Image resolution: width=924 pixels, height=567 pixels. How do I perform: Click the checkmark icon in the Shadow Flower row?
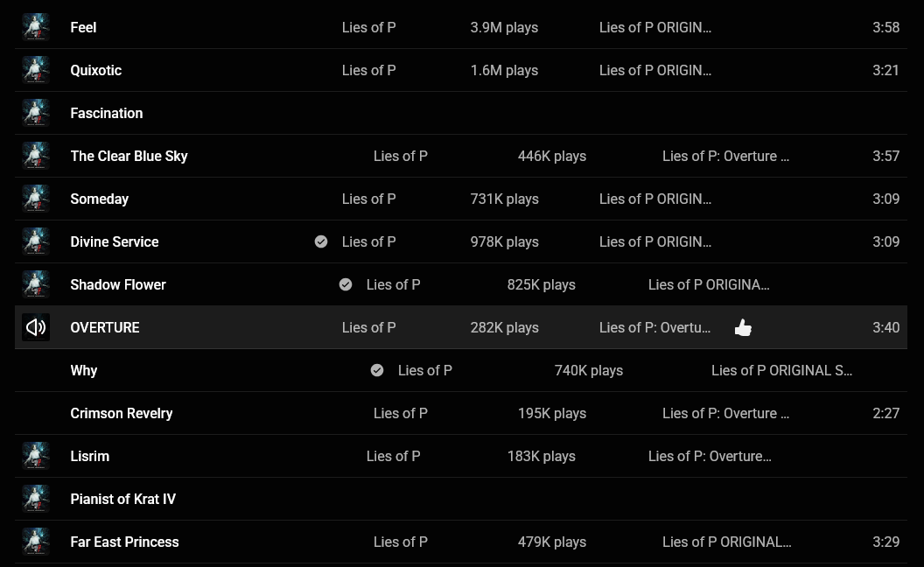pyautogui.click(x=346, y=284)
